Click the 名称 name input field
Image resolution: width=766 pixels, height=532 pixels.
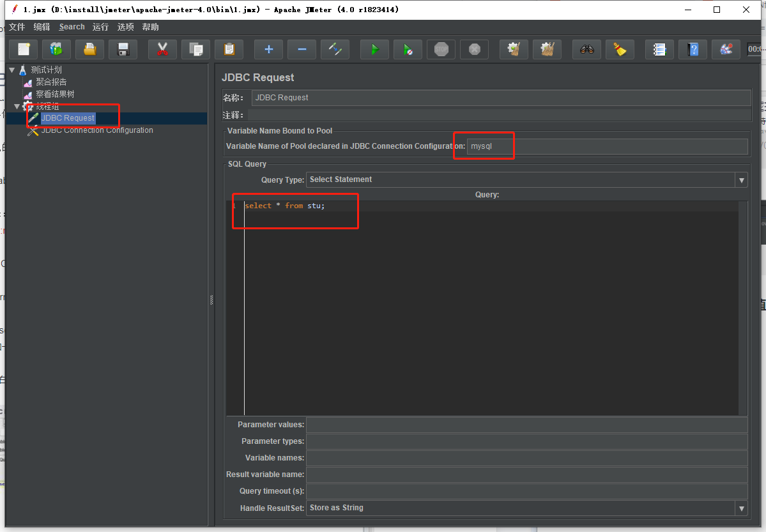pos(502,98)
